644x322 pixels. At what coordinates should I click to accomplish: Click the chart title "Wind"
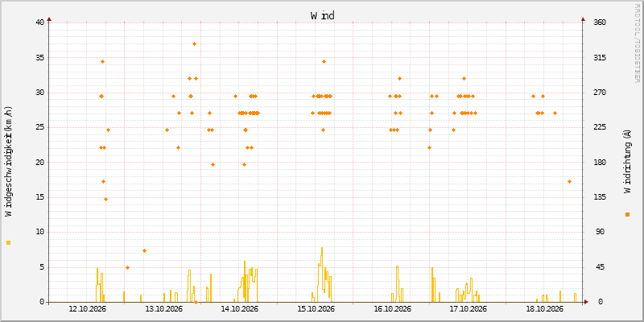(x=323, y=15)
